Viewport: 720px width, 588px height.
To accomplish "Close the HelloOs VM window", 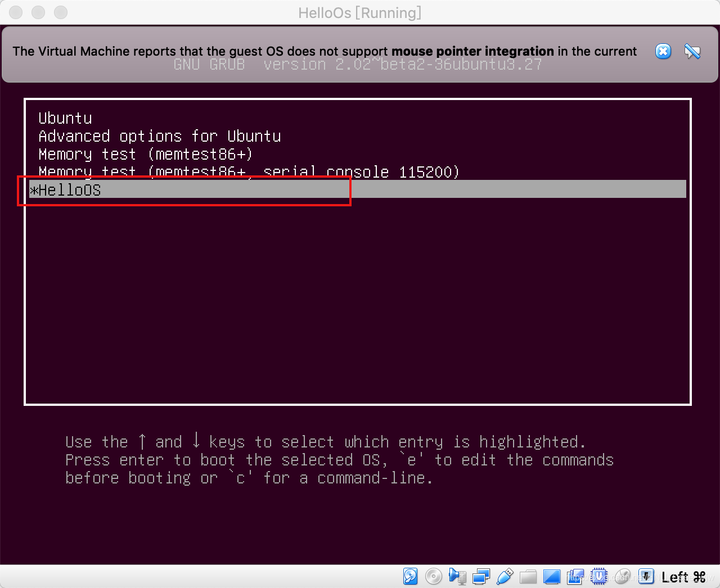I will 16,12.
